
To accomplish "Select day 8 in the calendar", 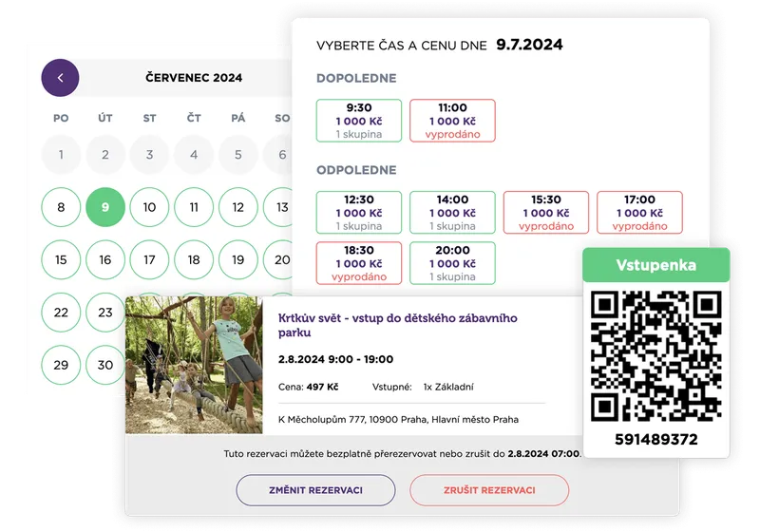I will (61, 207).
